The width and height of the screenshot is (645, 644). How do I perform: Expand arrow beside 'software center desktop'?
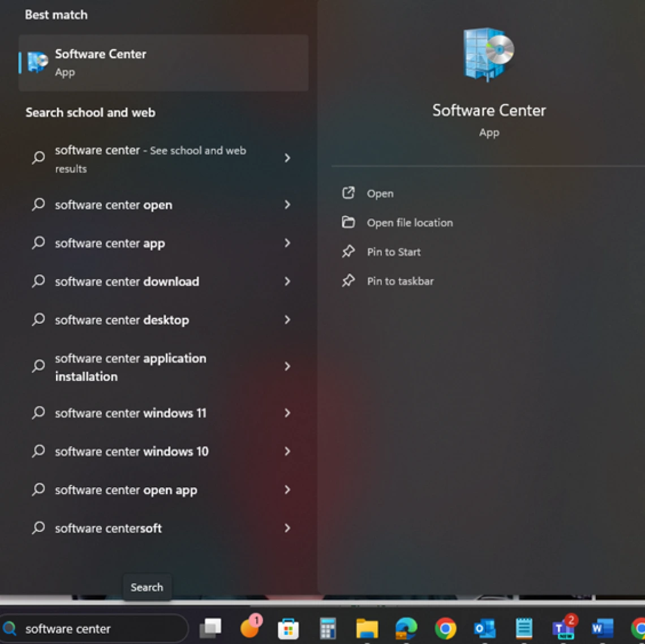click(x=287, y=320)
